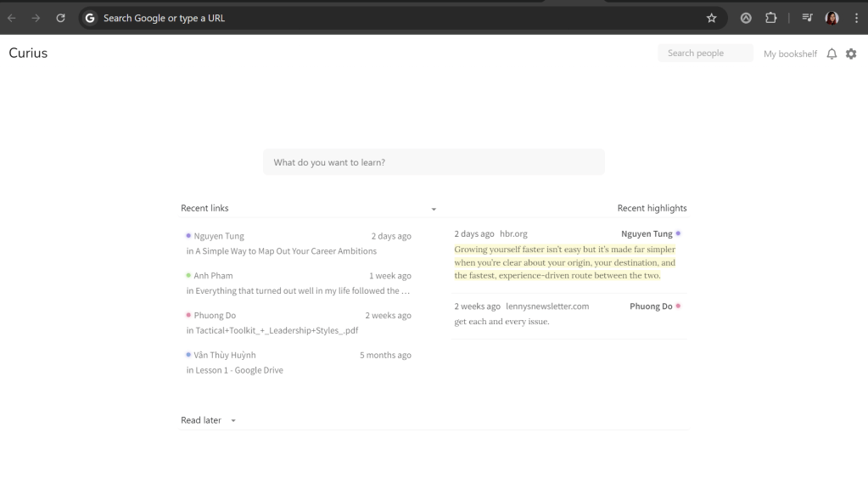Go to Curius home logo

click(x=28, y=53)
